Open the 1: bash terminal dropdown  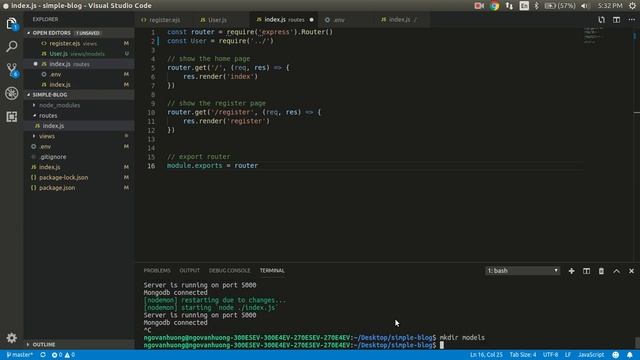[522, 271]
